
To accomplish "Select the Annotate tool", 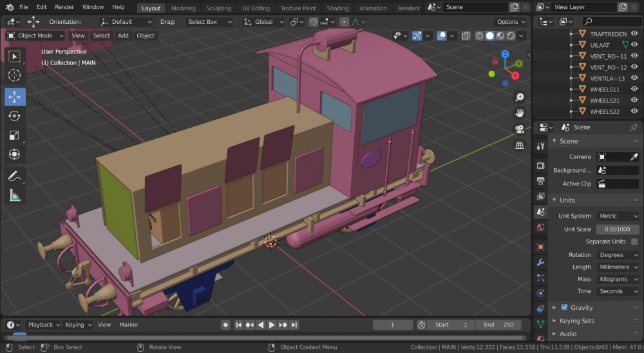I will pyautogui.click(x=15, y=175).
